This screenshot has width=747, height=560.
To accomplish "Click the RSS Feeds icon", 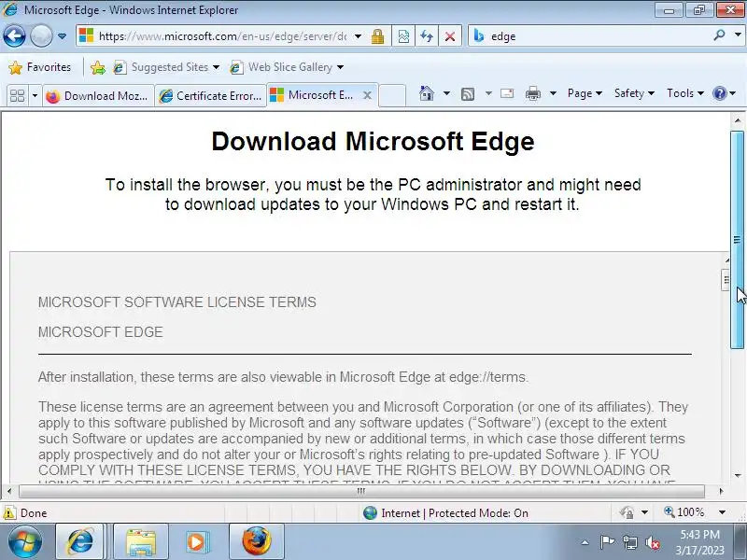I will (468, 94).
